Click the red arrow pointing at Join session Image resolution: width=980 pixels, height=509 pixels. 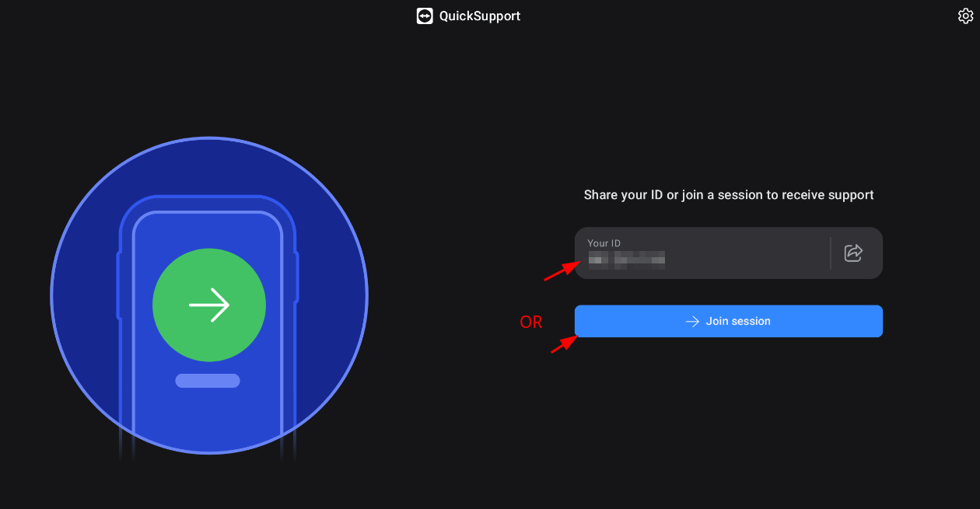tap(565, 343)
